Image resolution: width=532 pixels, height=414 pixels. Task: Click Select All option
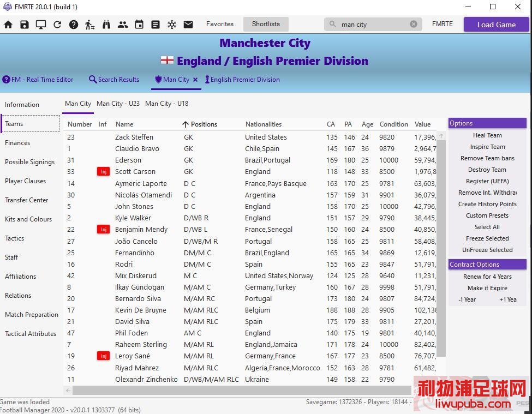tap(487, 227)
